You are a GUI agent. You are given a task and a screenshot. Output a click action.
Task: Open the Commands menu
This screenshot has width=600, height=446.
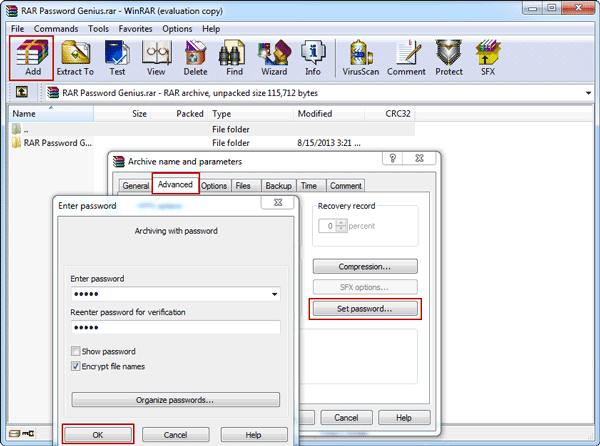pyautogui.click(x=55, y=28)
